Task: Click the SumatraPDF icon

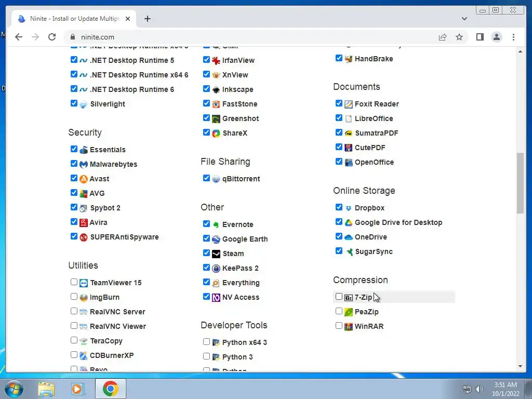Action: click(349, 134)
